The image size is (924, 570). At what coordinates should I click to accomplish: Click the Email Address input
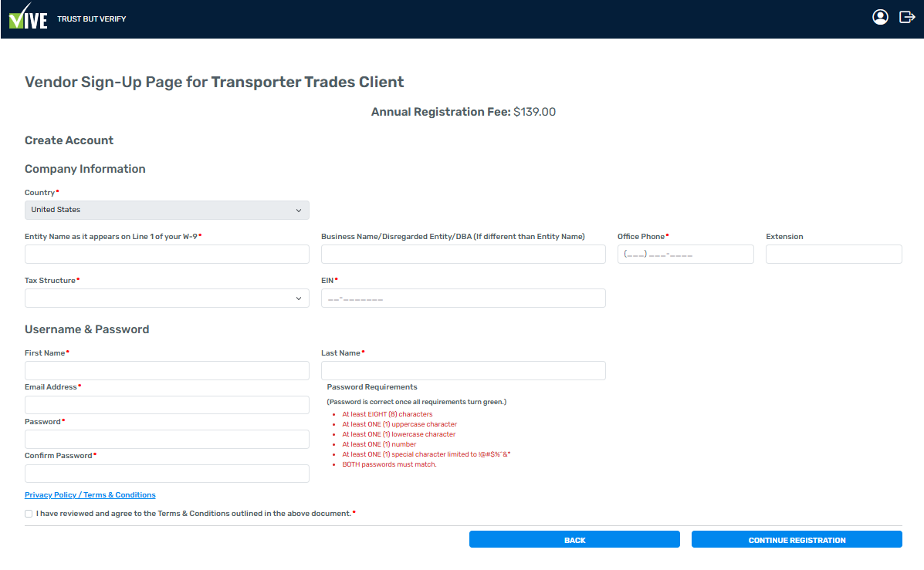pyautogui.click(x=167, y=405)
